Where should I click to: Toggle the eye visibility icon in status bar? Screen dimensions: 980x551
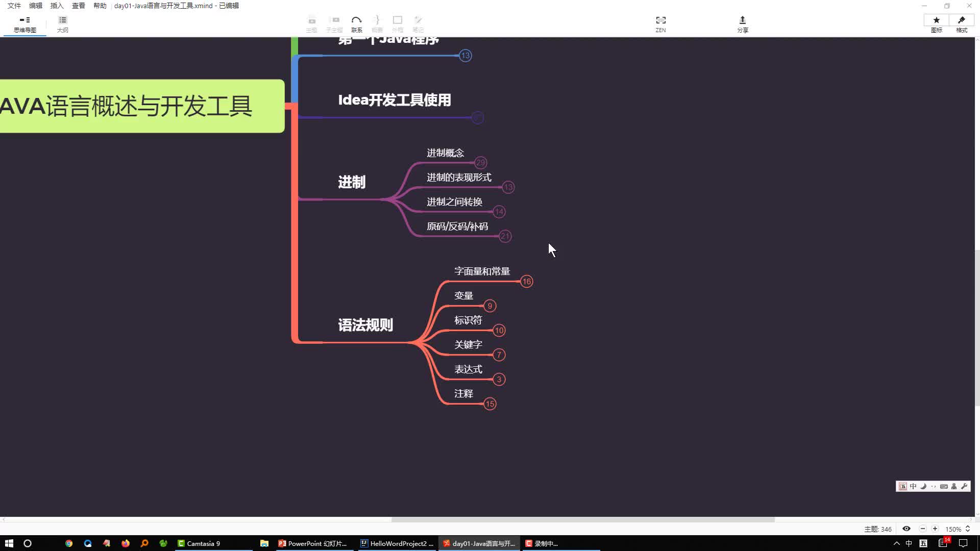pyautogui.click(x=906, y=529)
